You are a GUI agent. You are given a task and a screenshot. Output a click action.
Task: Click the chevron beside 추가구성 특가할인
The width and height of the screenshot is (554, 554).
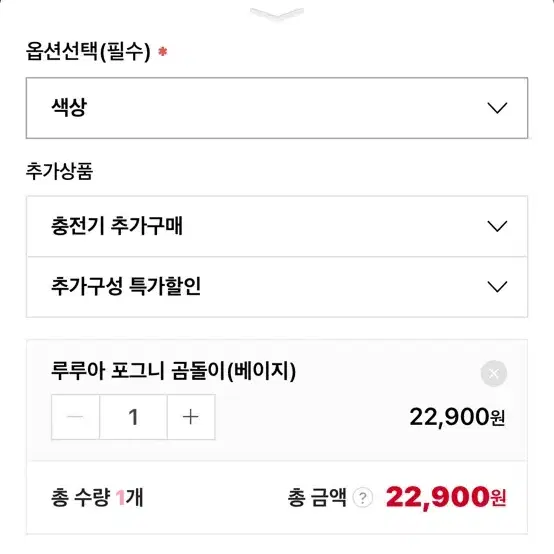497,287
